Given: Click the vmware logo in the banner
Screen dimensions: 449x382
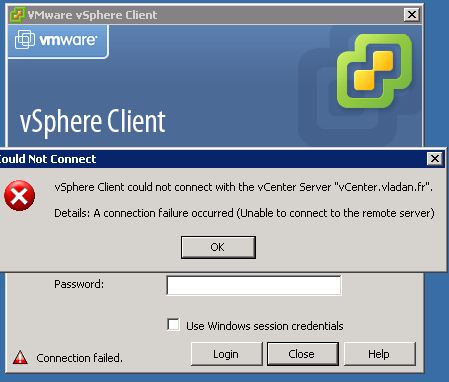Looking at the screenshot, I should tap(57, 40).
